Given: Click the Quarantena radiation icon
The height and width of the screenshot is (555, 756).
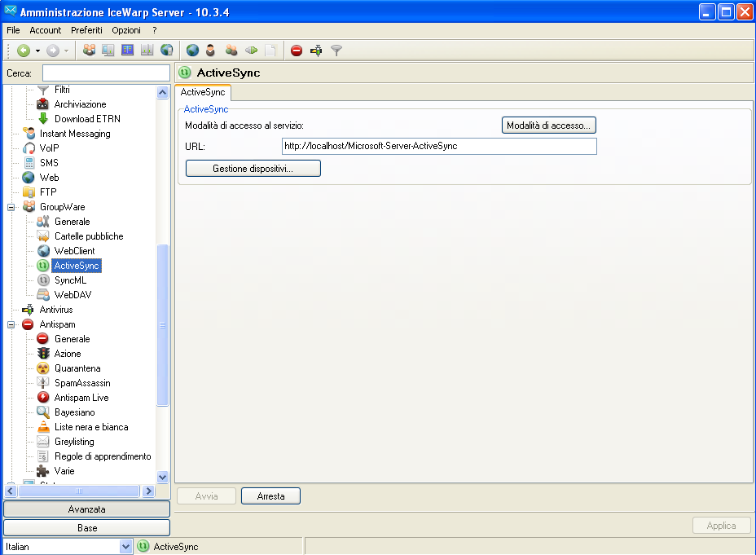Looking at the screenshot, I should (x=43, y=368).
